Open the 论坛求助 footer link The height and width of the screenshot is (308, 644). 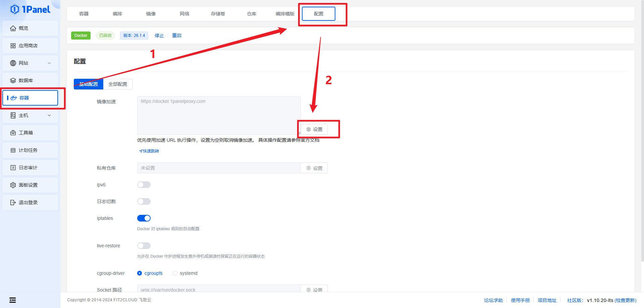point(493,300)
